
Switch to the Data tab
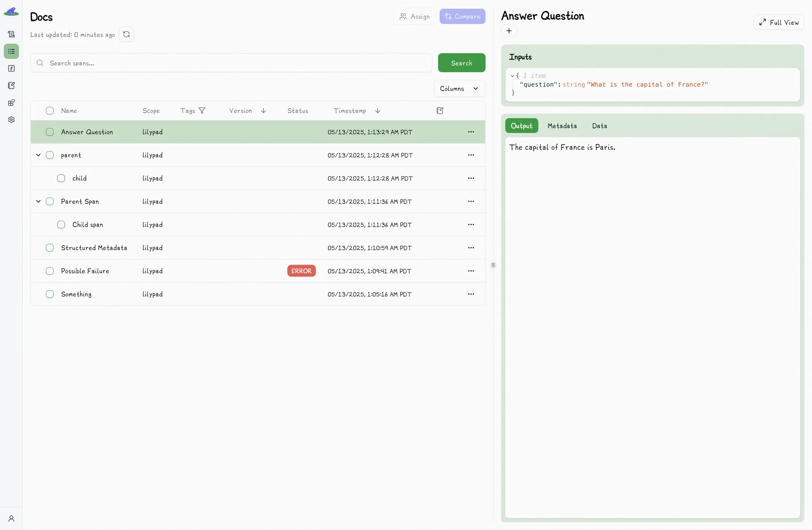point(599,126)
